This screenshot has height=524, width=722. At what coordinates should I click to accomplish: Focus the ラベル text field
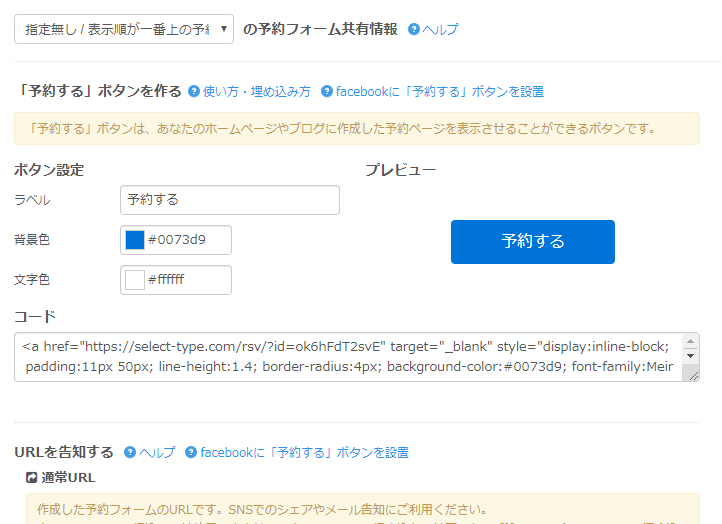(229, 200)
